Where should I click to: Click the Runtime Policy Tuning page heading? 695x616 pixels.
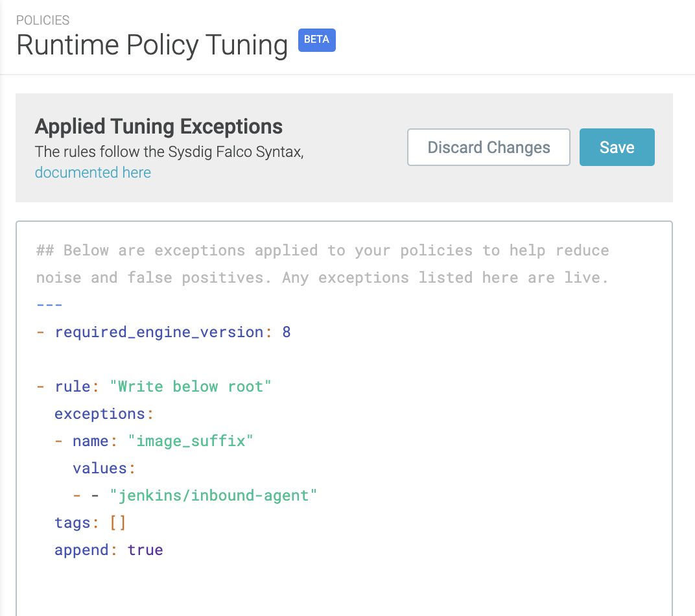pyautogui.click(x=152, y=45)
